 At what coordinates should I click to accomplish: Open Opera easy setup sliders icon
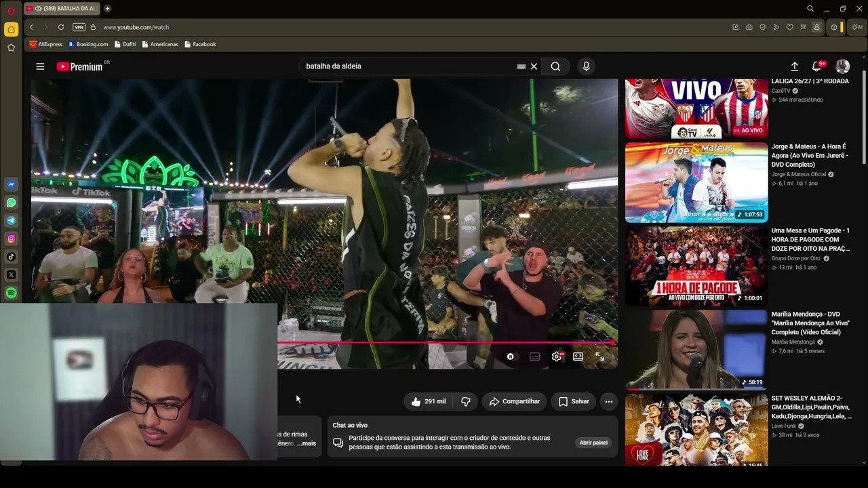(x=803, y=27)
